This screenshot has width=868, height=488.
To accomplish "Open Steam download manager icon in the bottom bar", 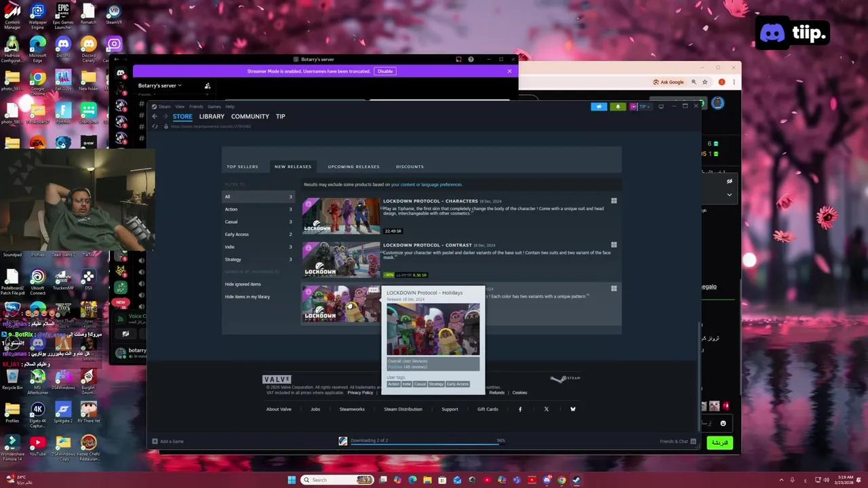I will click(x=343, y=441).
